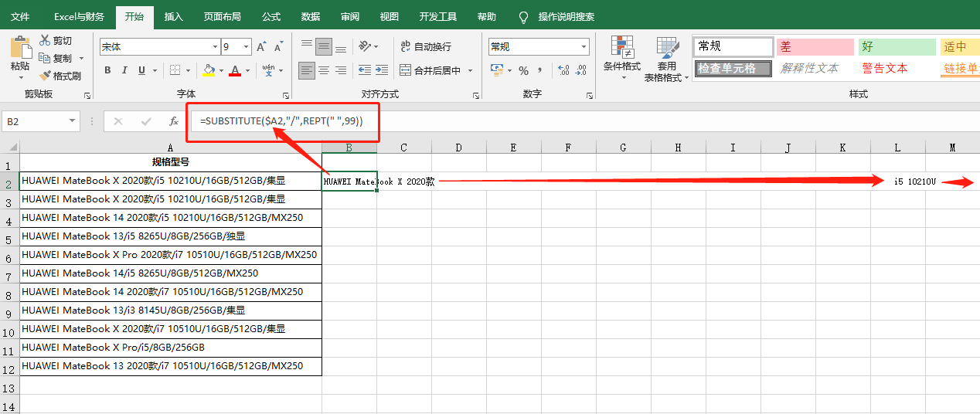Apply comma style number format
This screenshot has height=414, width=980.
click(x=540, y=70)
